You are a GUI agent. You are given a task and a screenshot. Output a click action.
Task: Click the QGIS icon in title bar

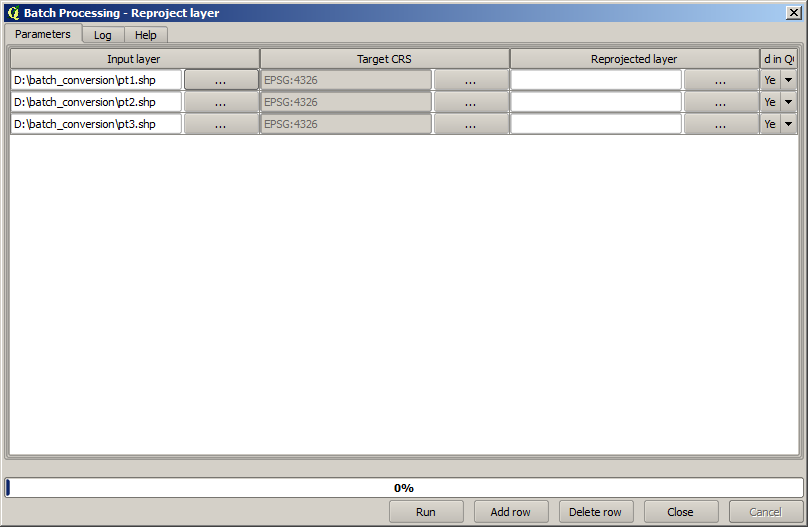(13, 13)
